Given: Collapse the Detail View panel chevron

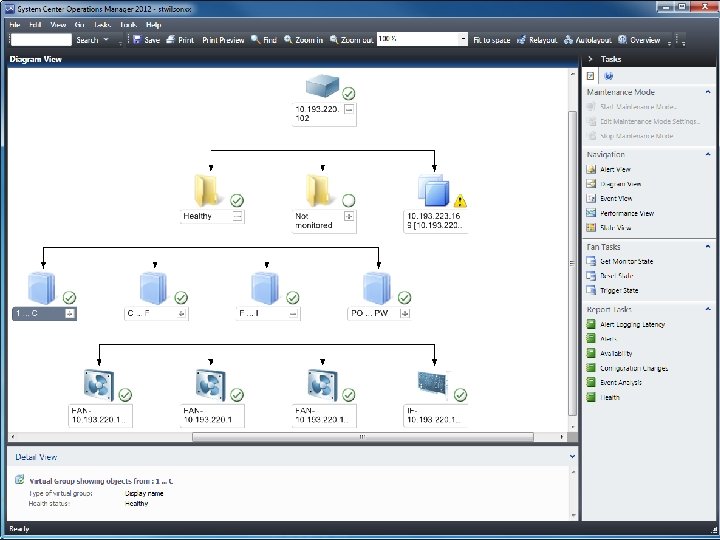Looking at the screenshot, I should [572, 456].
